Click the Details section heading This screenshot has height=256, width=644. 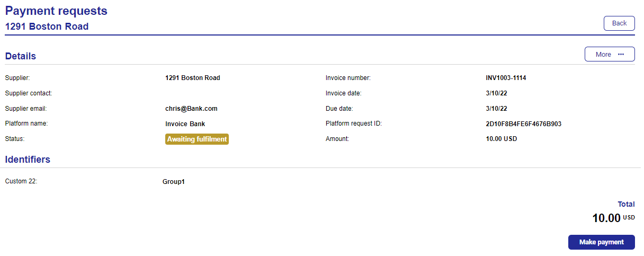[x=21, y=56]
